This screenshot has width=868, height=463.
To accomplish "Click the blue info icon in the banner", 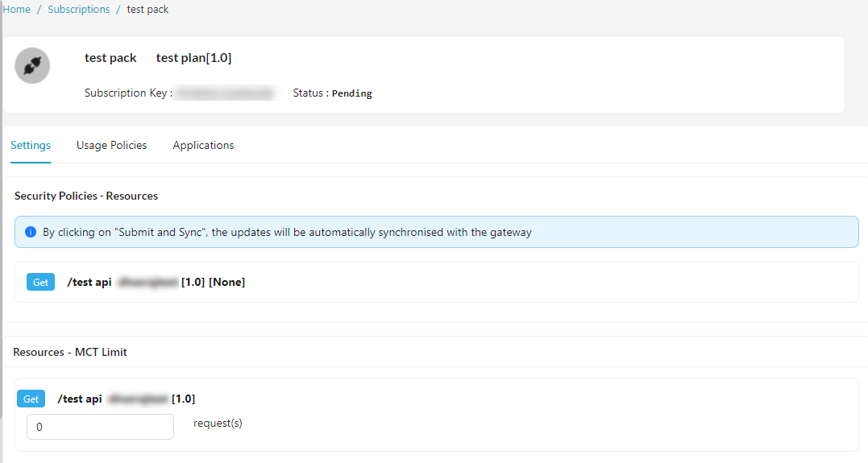I will (31, 232).
